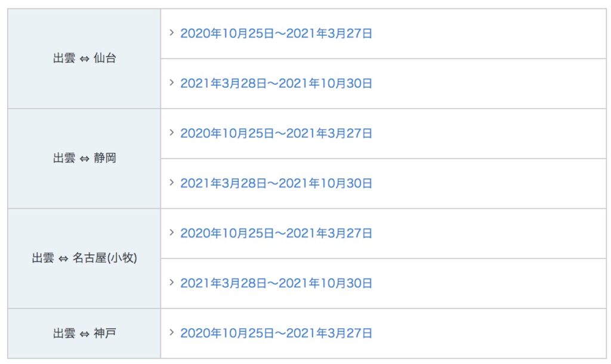
Task: Click the ⇔ arrow in the 静岡 route label
Action: click(x=84, y=159)
